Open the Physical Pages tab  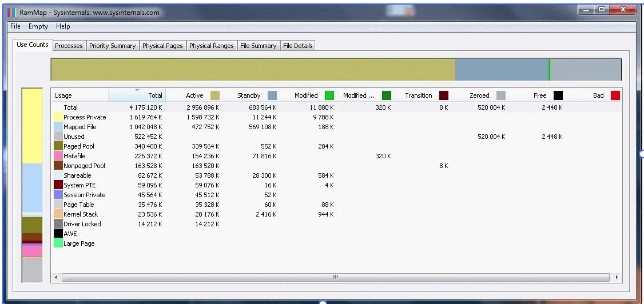(162, 46)
